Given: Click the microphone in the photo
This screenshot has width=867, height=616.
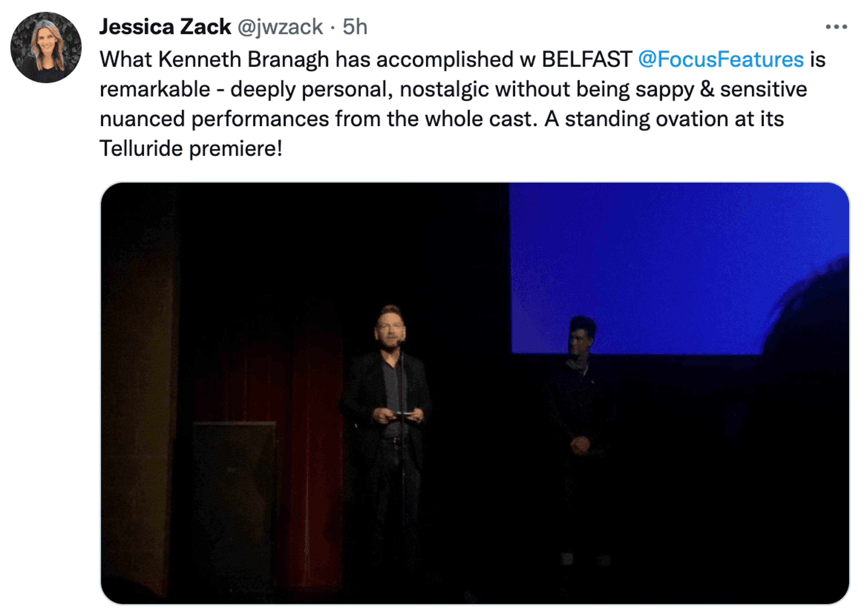Looking at the screenshot, I should 400,343.
